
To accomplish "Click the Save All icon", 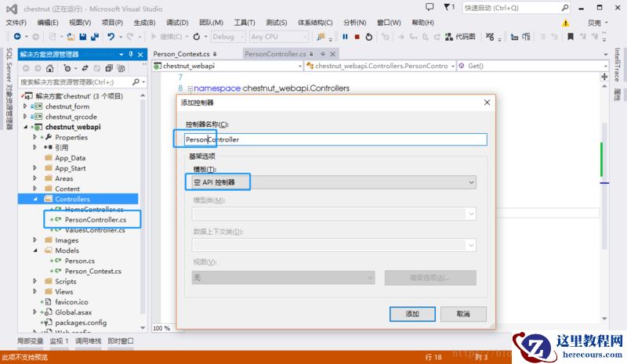I will 95,37.
